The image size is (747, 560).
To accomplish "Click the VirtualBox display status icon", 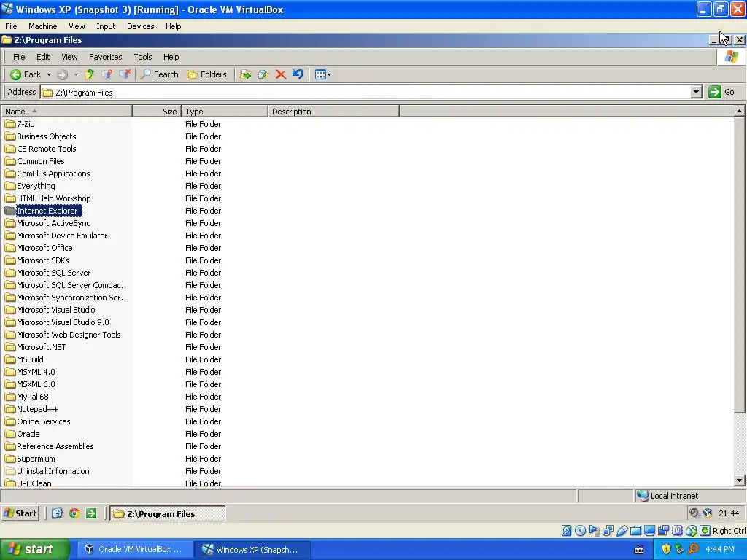I will click(x=649, y=531).
